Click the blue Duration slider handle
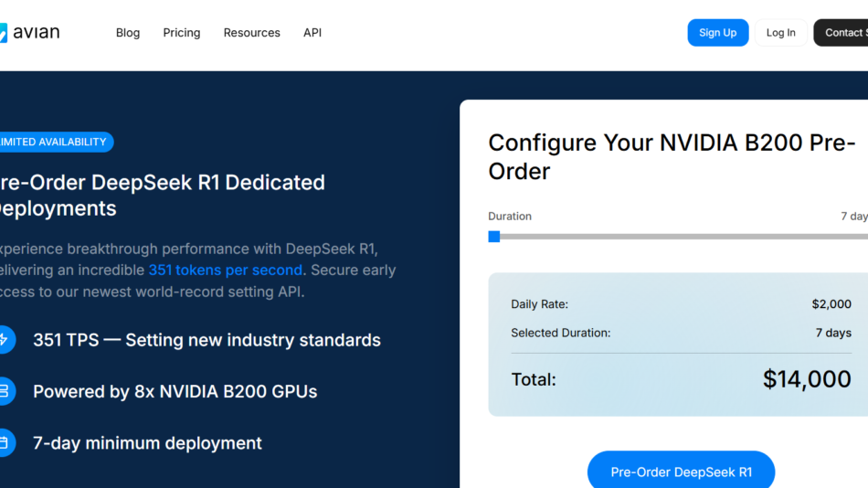 click(494, 237)
